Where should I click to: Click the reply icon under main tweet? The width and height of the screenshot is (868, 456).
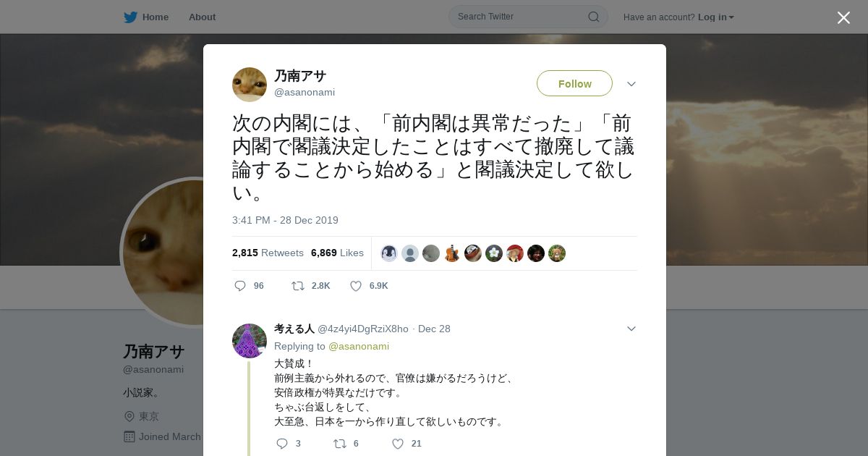pyautogui.click(x=240, y=286)
